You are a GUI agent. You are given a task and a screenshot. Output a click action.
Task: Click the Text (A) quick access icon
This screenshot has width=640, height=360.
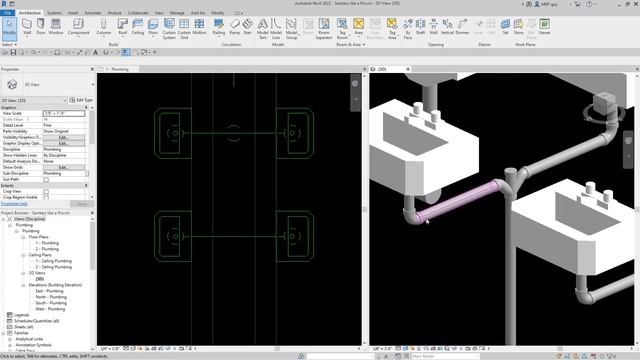point(96,53)
